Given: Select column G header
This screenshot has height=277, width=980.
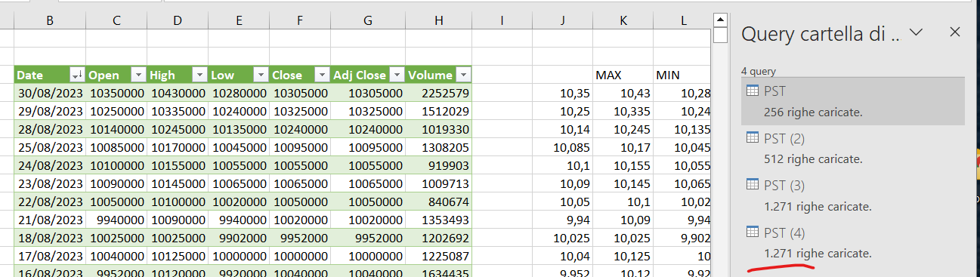Looking at the screenshot, I should pos(368,21).
